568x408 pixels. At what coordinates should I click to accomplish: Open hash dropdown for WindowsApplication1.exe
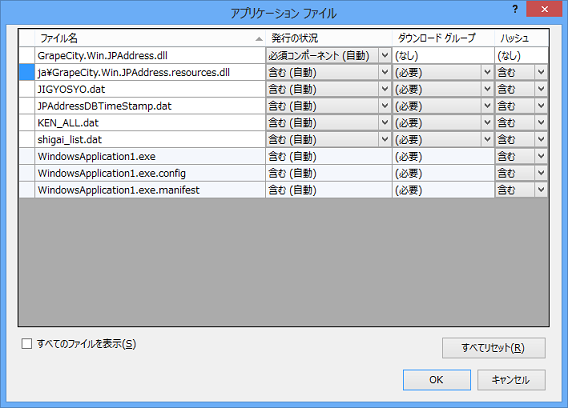point(541,156)
